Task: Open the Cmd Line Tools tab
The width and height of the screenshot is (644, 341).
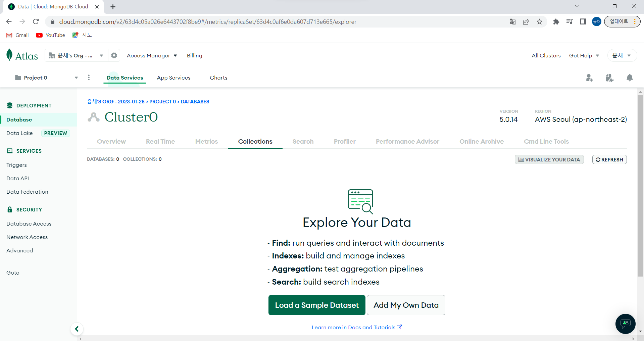Action: pos(546,142)
